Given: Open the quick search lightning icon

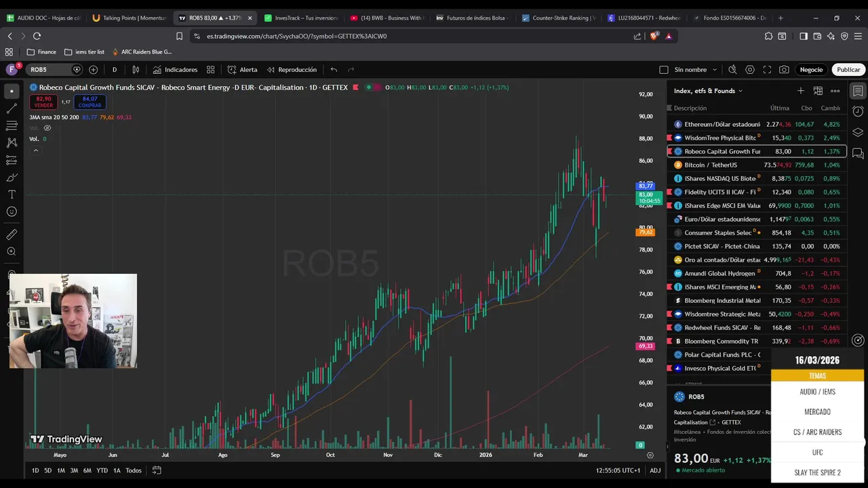Looking at the screenshot, I should coord(732,70).
